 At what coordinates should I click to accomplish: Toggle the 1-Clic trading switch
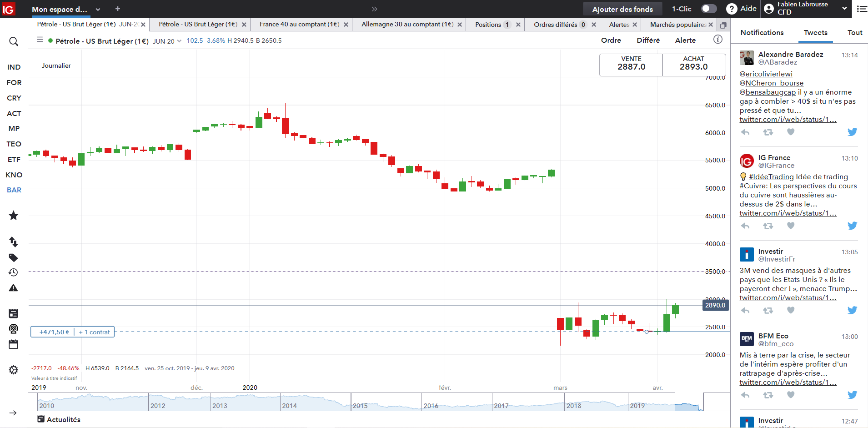[709, 9]
